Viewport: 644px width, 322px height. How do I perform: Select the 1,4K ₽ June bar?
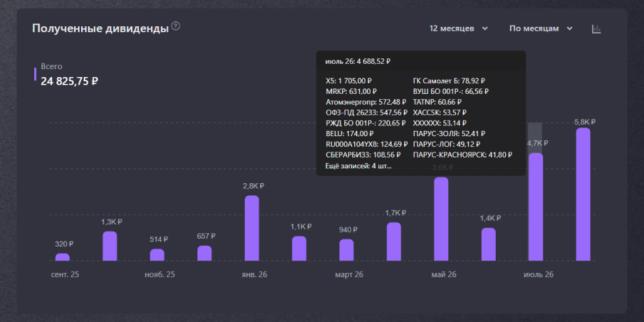[x=488, y=244]
